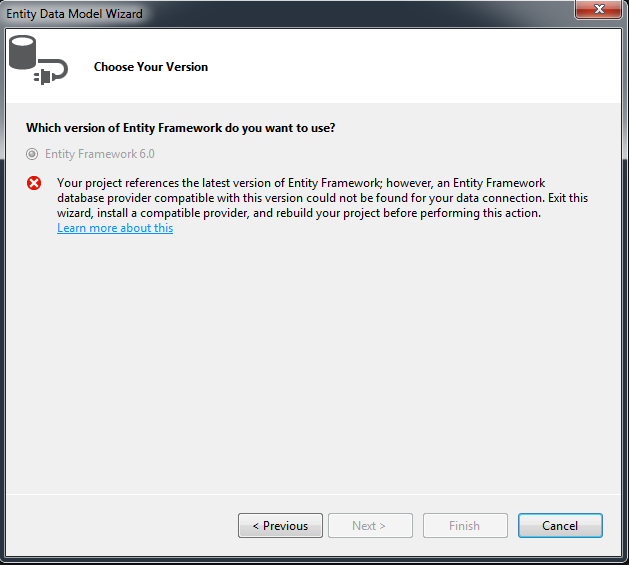
Task: Open the 'Learn more about this' link
Action: tap(115, 228)
